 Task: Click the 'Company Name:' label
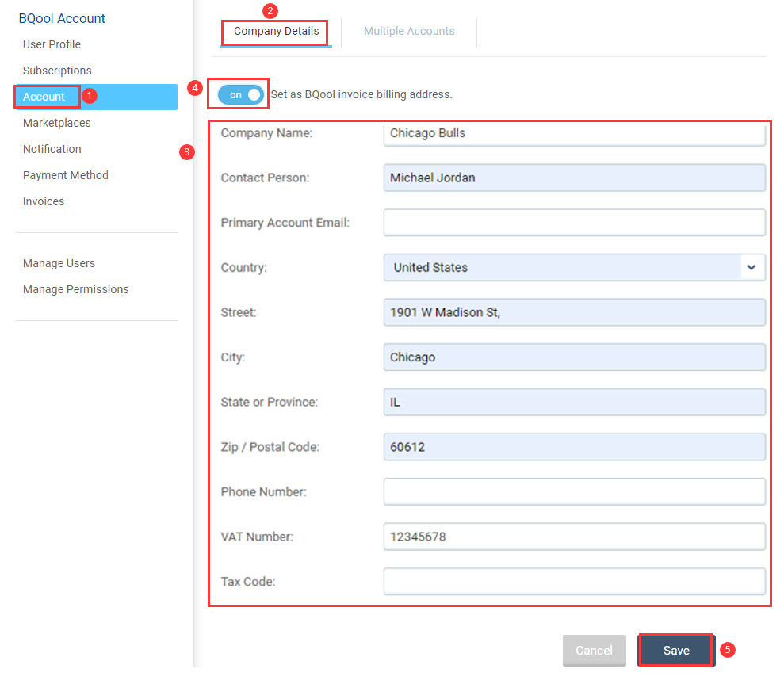(266, 133)
